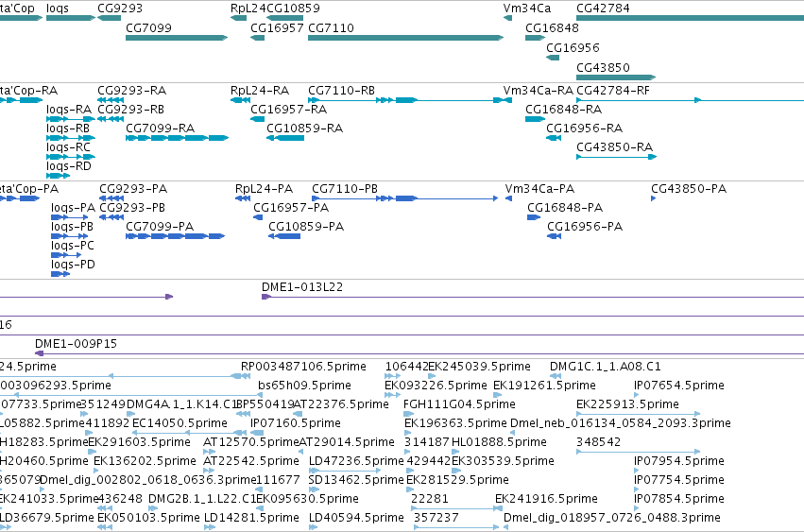Select protein CG43850-PA
This screenshot has width=804, height=532.
pos(653,198)
